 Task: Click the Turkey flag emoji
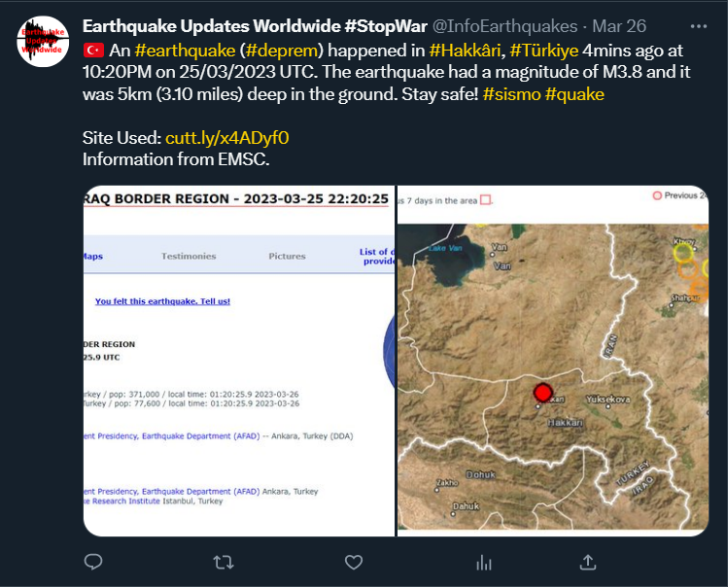point(93,49)
